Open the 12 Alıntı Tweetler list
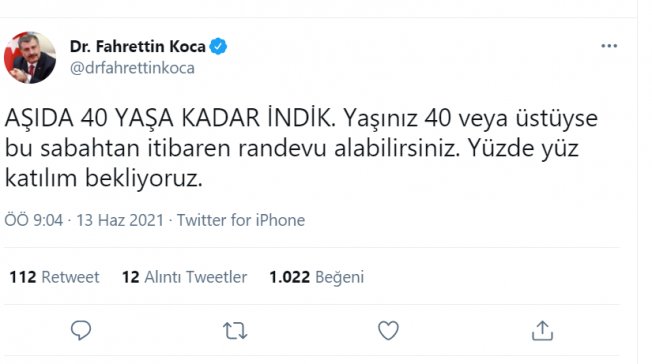The width and height of the screenshot is (652, 364). [x=184, y=277]
